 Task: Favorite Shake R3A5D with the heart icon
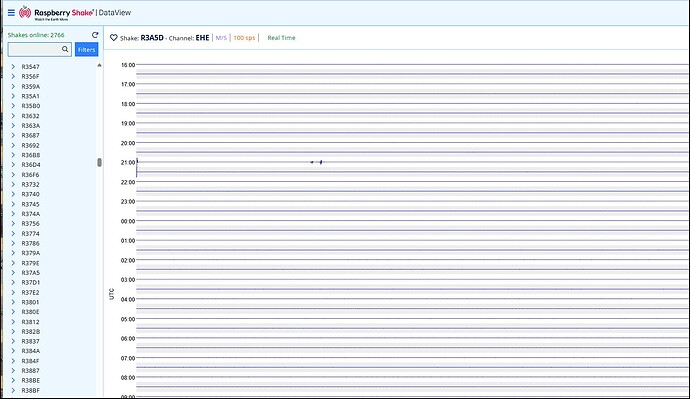(114, 38)
